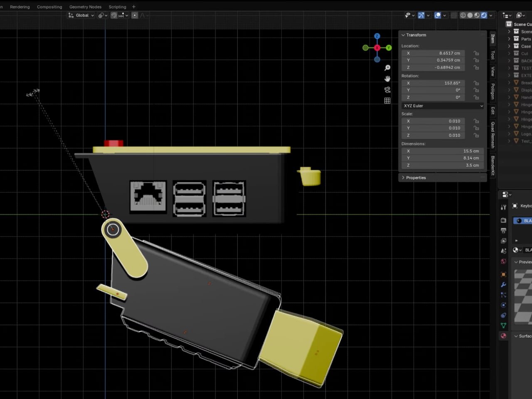Enable proportional editing in the header
532x399 pixels.
click(x=135, y=15)
